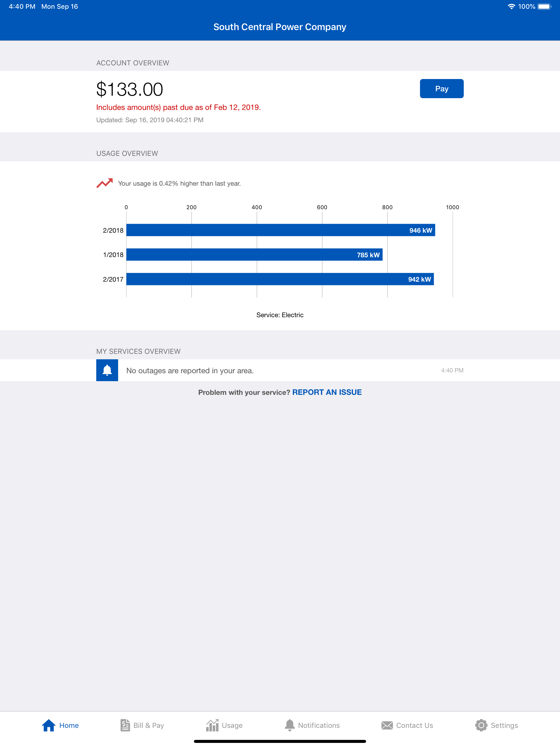The width and height of the screenshot is (560, 747).
Task: Tap the No outages reported message row
Action: tap(280, 370)
